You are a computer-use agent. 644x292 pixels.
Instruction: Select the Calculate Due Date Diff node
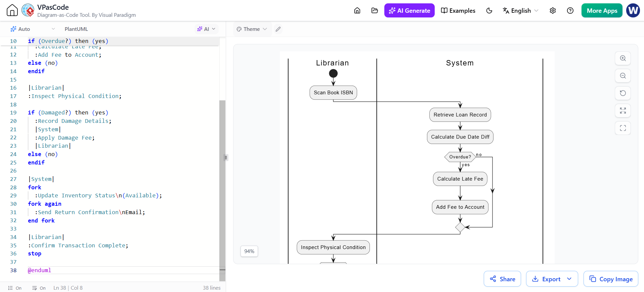(460, 137)
